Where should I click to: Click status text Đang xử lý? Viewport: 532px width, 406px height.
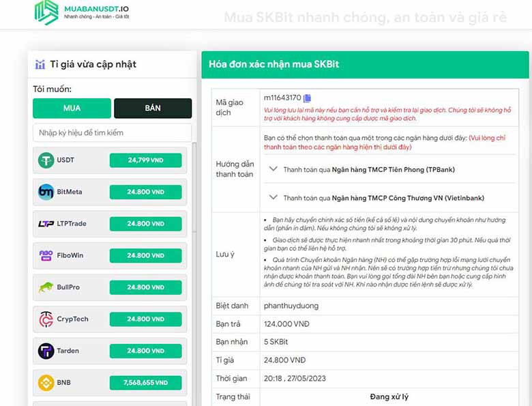tap(389, 397)
